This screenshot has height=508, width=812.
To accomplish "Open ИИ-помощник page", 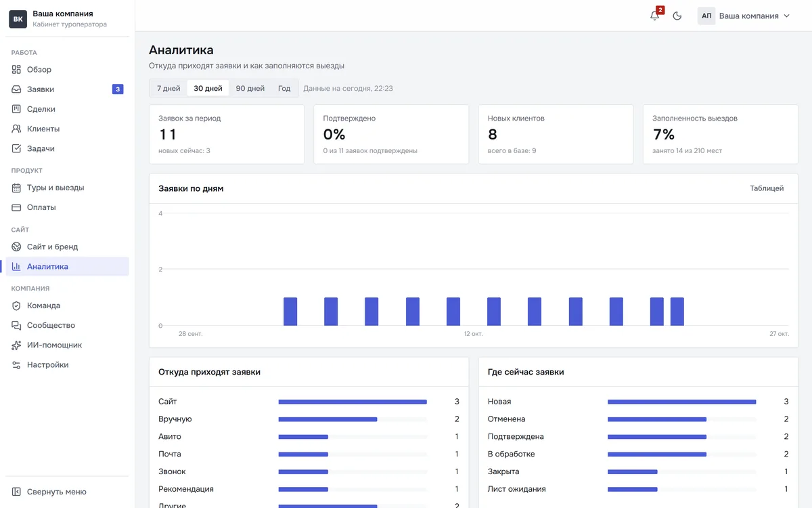I will pyautogui.click(x=67, y=345).
